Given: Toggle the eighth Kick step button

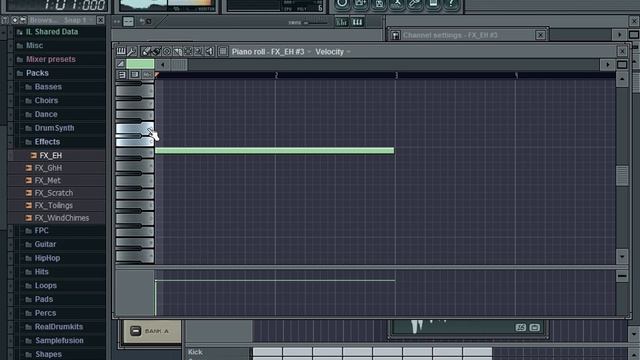Looking at the screenshot, I should pos(478,353).
